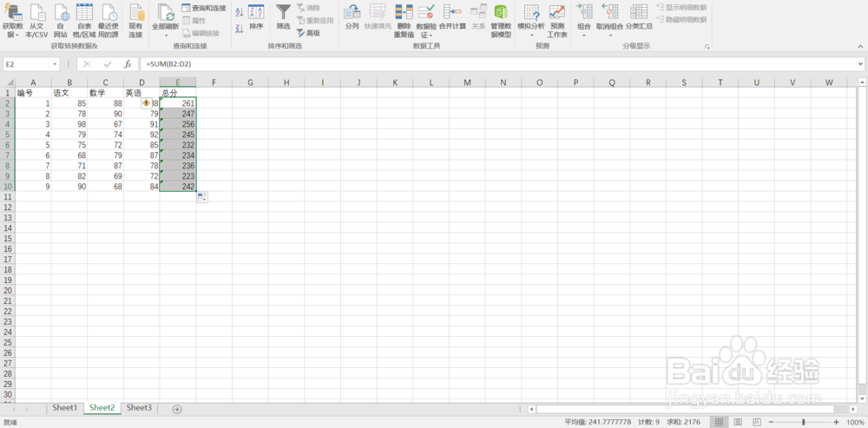The height and width of the screenshot is (428, 868).
Task: Open 最近使用的源 (Recent Sources)
Action: 108,21
